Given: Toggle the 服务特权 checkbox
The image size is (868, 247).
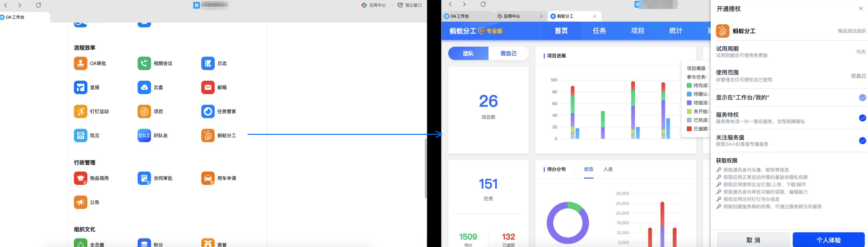Looking at the screenshot, I should [x=862, y=118].
